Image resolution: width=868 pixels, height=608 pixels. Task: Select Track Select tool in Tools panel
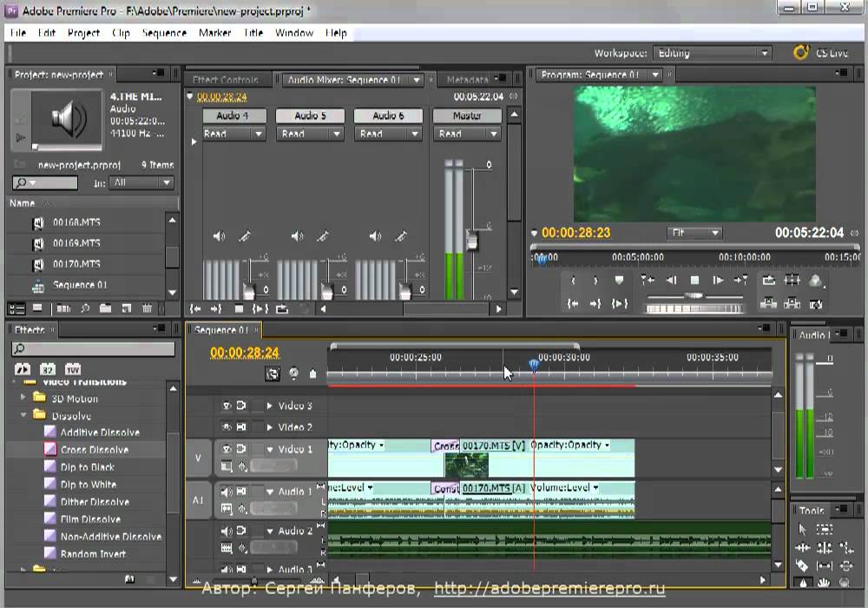point(825,529)
